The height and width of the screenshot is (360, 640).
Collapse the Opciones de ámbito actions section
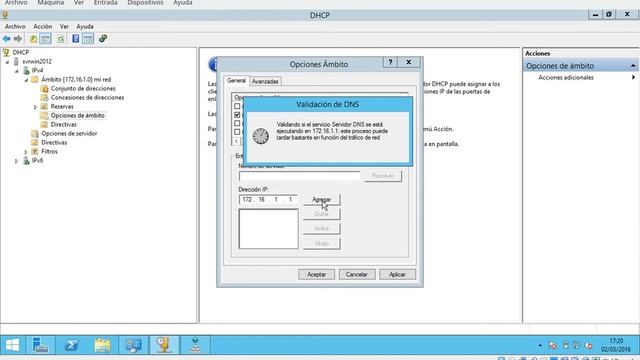(633, 66)
